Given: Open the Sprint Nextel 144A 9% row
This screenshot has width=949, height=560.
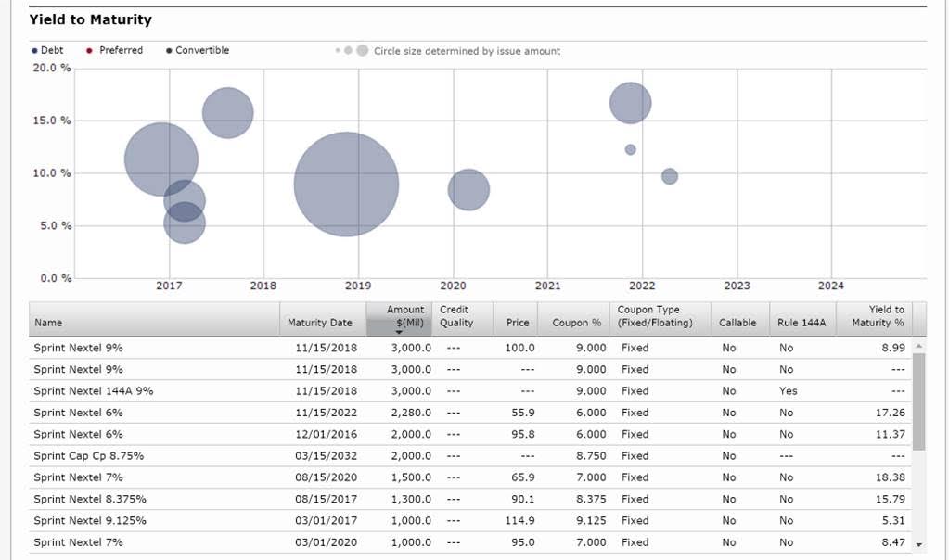Looking at the screenshot, I should coord(93,391).
